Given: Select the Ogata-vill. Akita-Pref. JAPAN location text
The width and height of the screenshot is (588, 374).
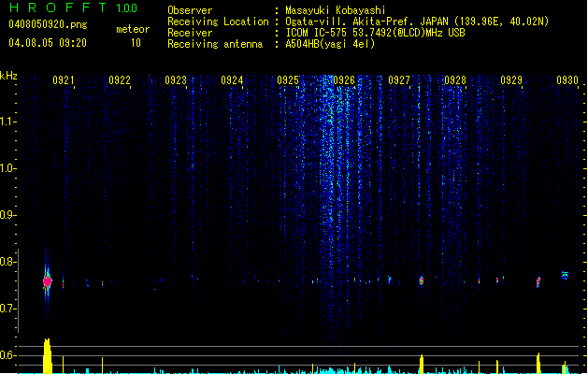Looking at the screenshot, I should click(417, 22).
